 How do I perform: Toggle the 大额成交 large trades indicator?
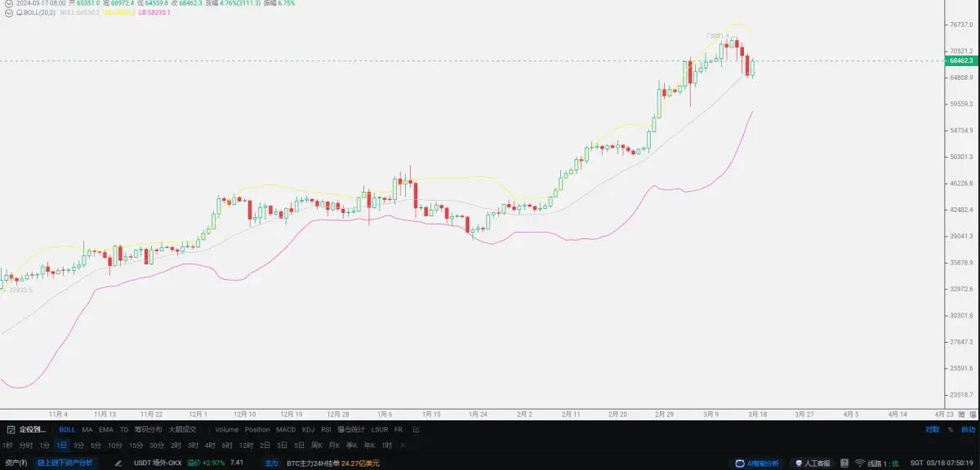(182, 429)
